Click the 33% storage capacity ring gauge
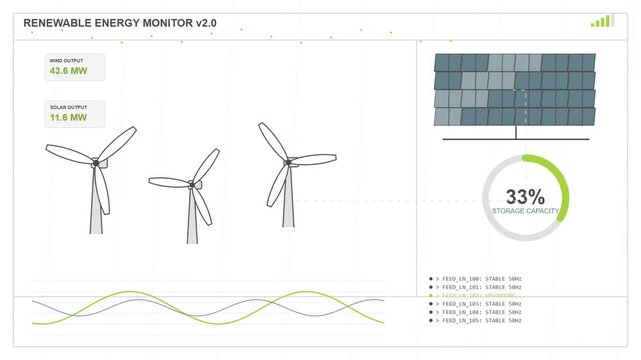The image size is (641, 360). click(x=525, y=198)
